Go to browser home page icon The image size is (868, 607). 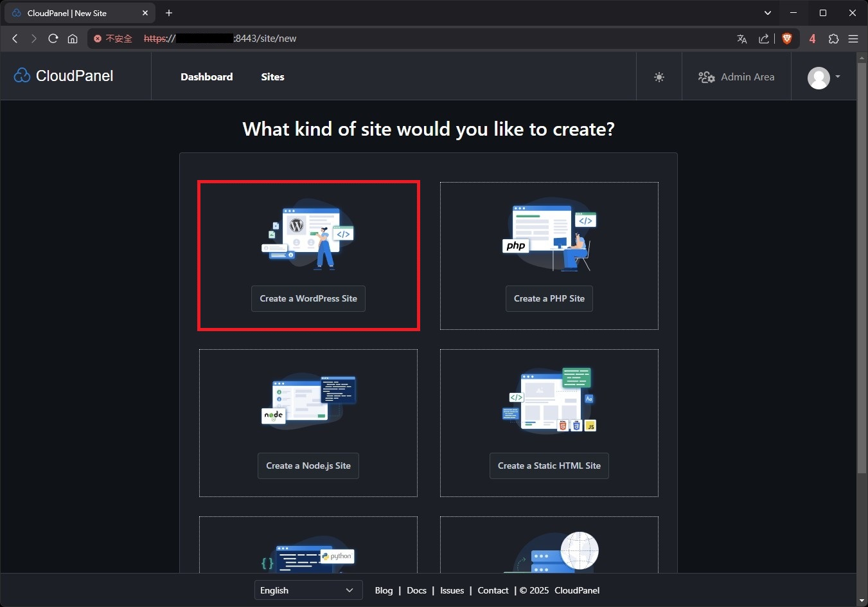click(x=73, y=39)
